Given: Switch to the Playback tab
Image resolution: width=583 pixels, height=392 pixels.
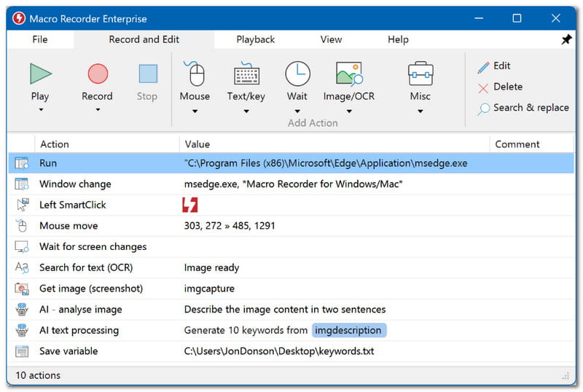Looking at the screenshot, I should click(x=256, y=39).
